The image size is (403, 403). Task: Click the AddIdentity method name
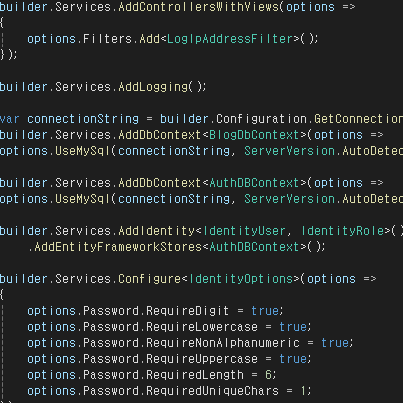156,231
